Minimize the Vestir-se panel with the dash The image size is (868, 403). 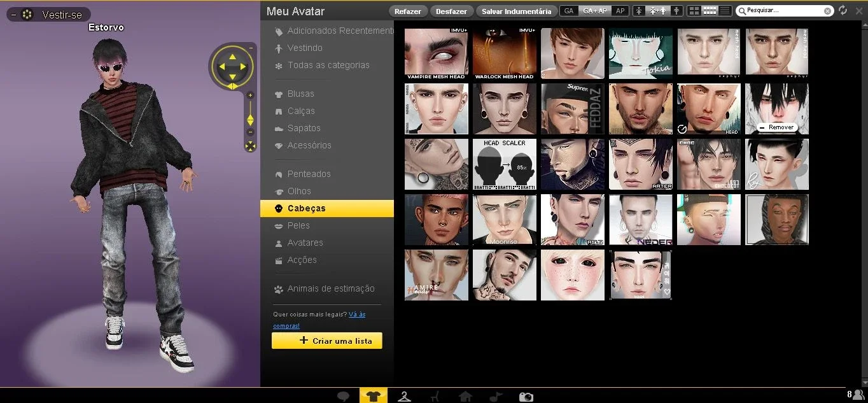13,15
